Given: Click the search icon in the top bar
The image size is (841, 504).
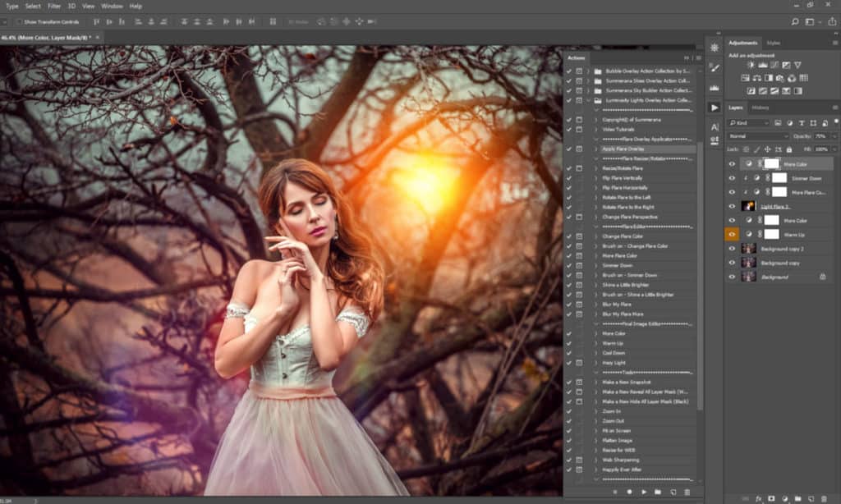Looking at the screenshot, I should click(x=795, y=21).
